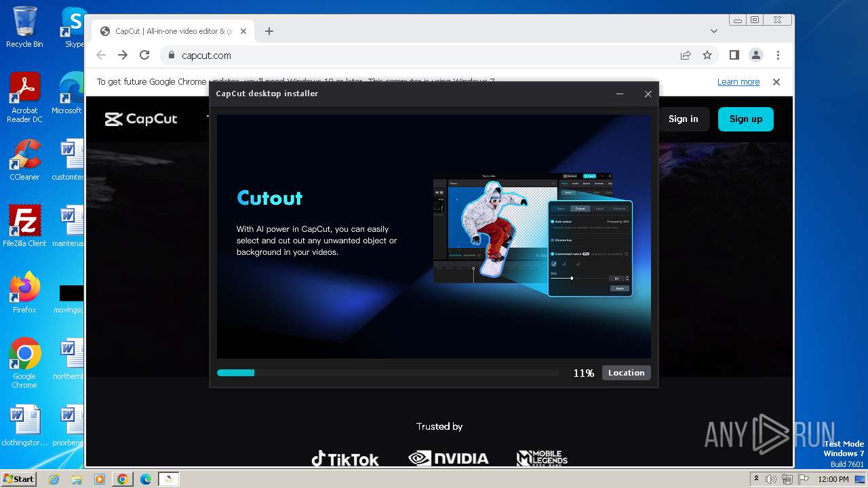Click the TikTok logo under Trusted by
The width and height of the screenshot is (868, 488).
click(x=344, y=459)
